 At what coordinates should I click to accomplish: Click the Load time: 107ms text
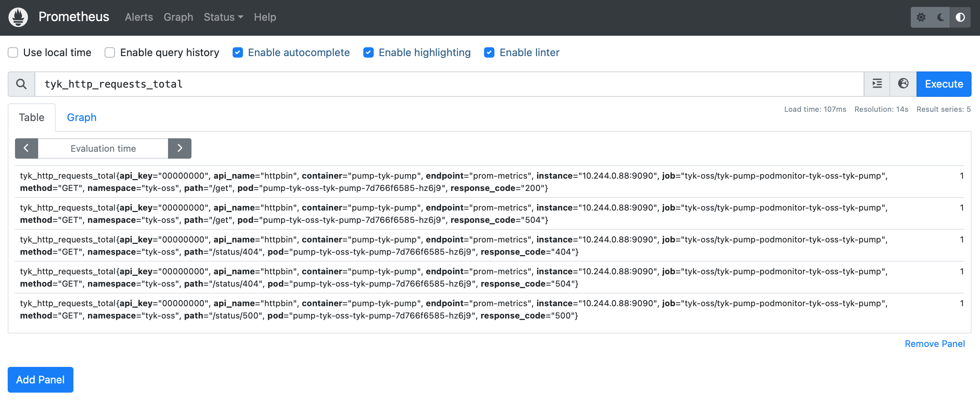coord(815,109)
